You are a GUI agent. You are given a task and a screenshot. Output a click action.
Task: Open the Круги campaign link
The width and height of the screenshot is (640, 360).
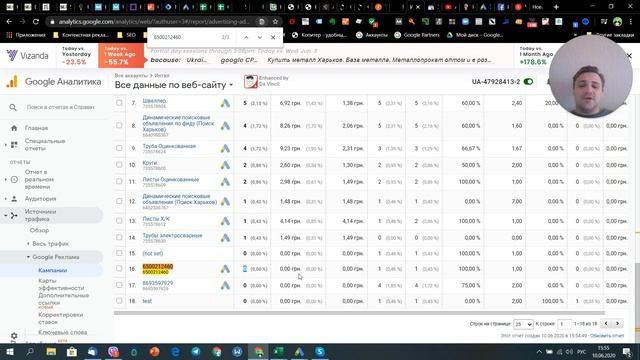point(149,162)
